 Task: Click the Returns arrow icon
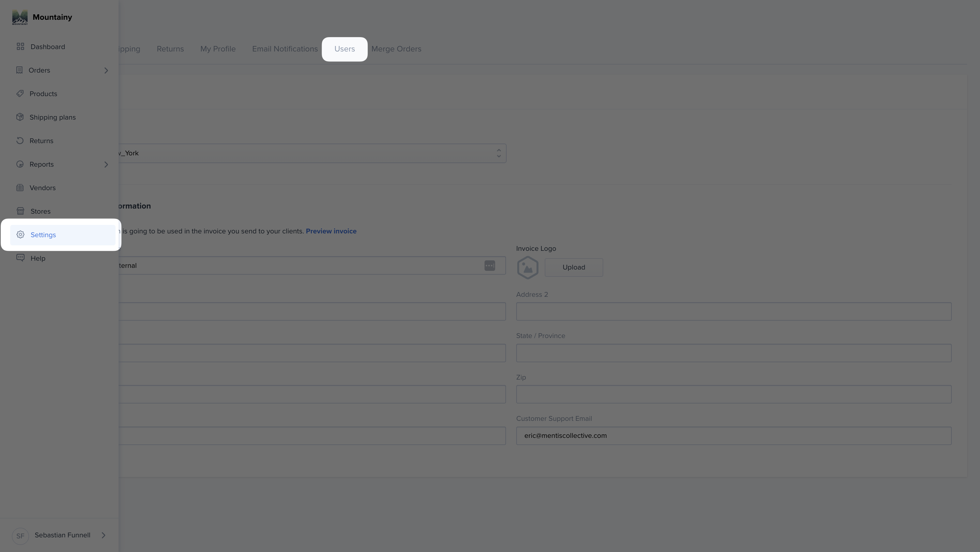(20, 141)
